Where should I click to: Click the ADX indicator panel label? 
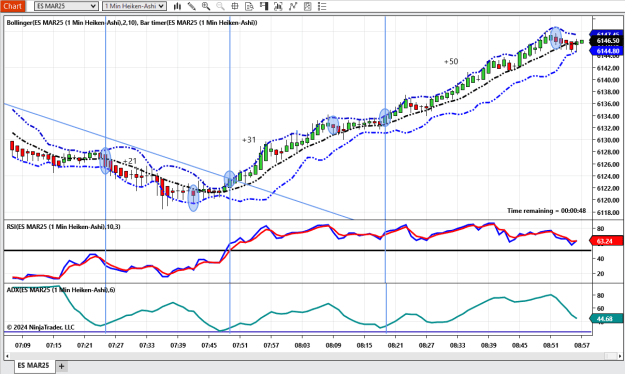click(x=61, y=289)
